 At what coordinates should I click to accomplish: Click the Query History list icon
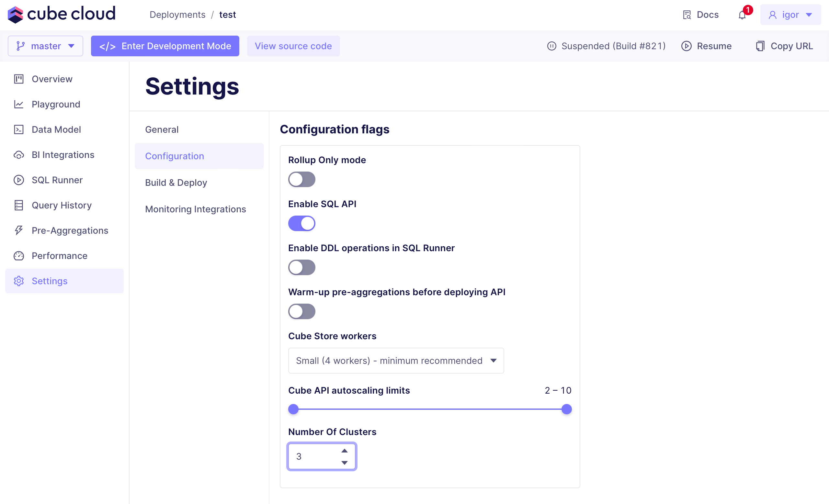pos(18,205)
